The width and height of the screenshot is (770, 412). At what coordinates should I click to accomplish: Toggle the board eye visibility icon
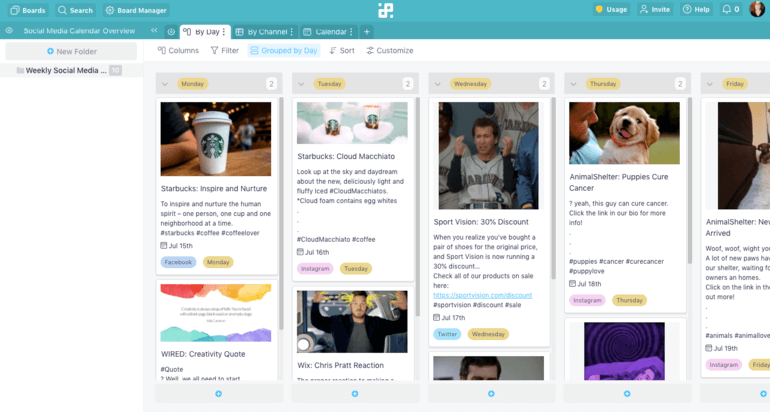(x=9, y=30)
